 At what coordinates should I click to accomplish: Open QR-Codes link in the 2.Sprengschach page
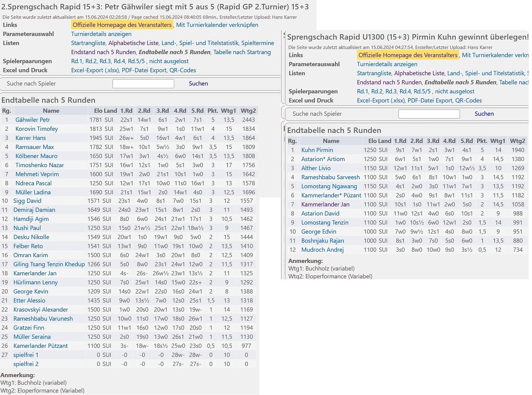click(x=182, y=70)
